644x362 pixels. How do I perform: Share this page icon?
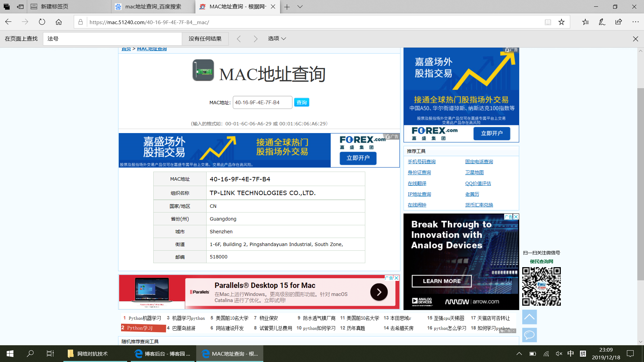tap(619, 22)
